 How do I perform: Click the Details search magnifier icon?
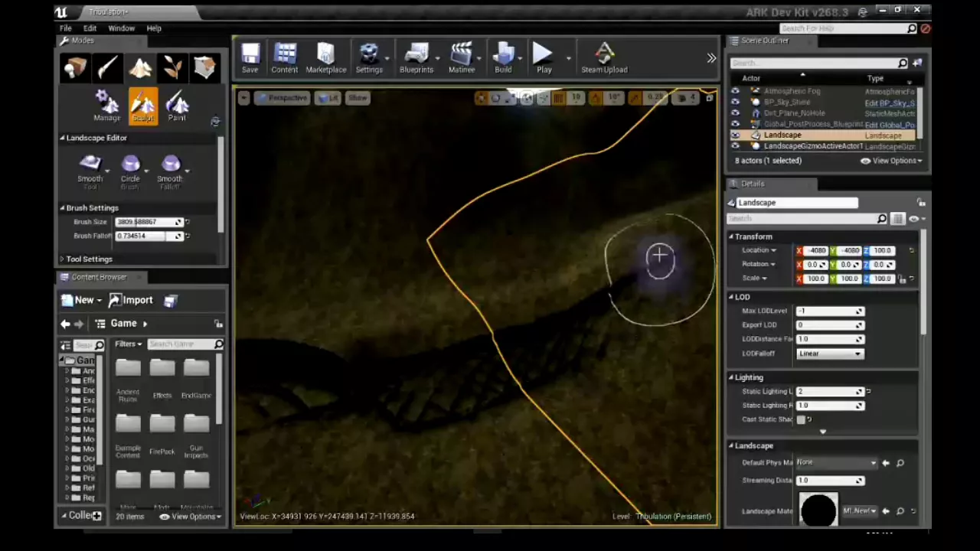(x=882, y=219)
